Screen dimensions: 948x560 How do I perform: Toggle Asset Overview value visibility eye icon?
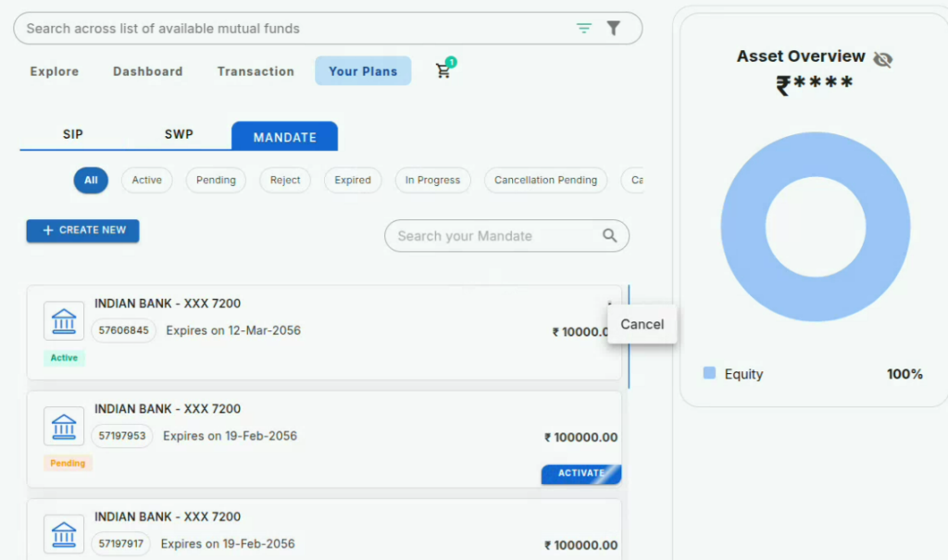[882, 59]
